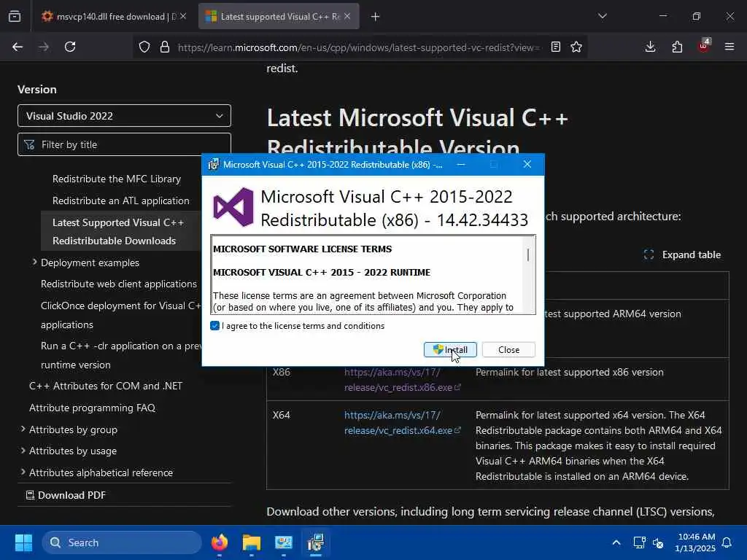This screenshot has height=560, width=747.
Task: Click the Firefox tab overview icon
Action: coord(15,17)
